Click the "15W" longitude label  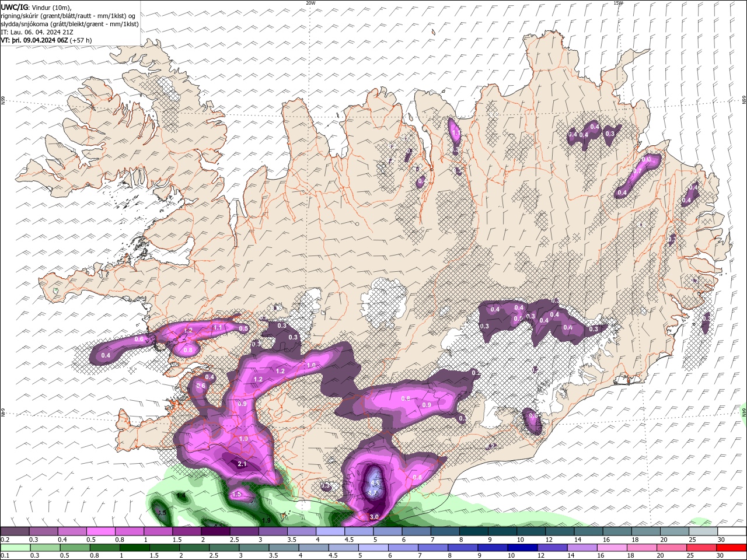tap(618, 3)
